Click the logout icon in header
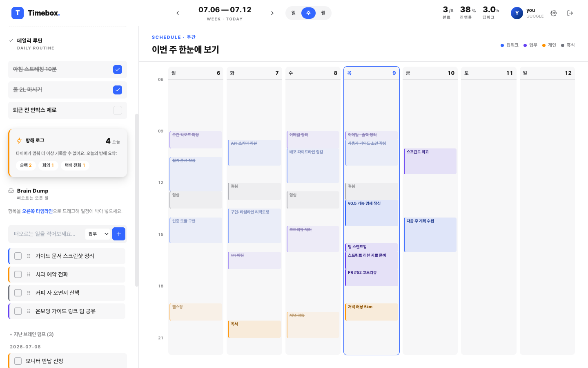The height and width of the screenshot is (368, 588). [x=570, y=13]
